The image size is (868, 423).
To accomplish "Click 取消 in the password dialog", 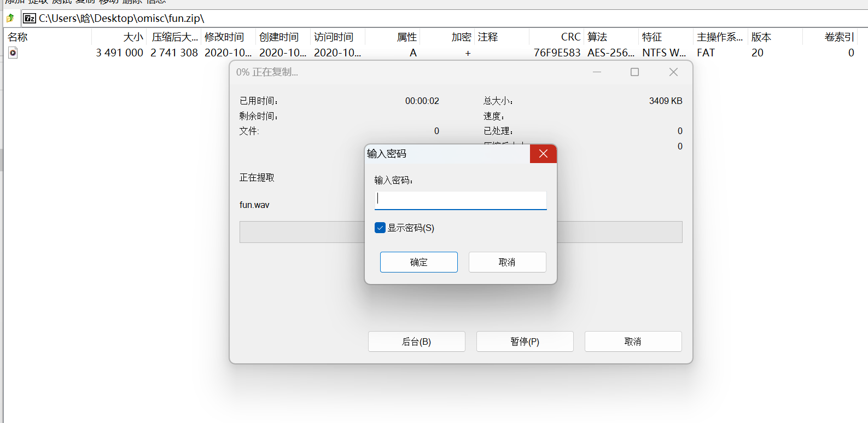I will pyautogui.click(x=507, y=262).
